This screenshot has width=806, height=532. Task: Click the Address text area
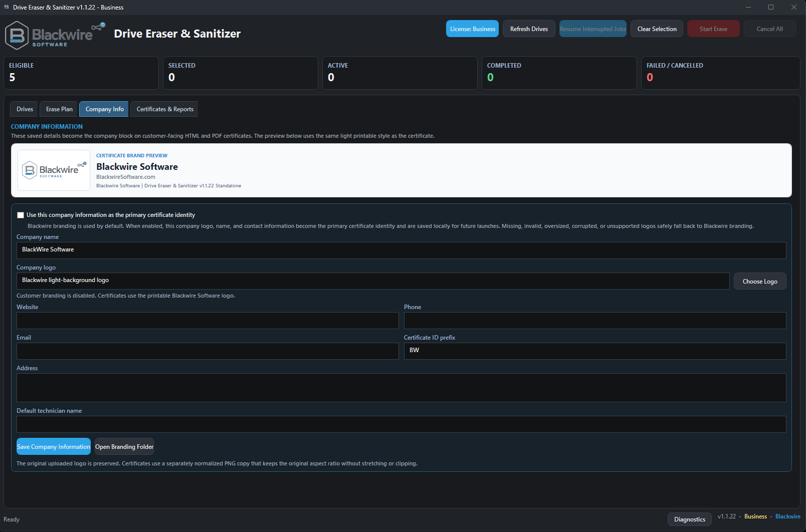[401, 388]
